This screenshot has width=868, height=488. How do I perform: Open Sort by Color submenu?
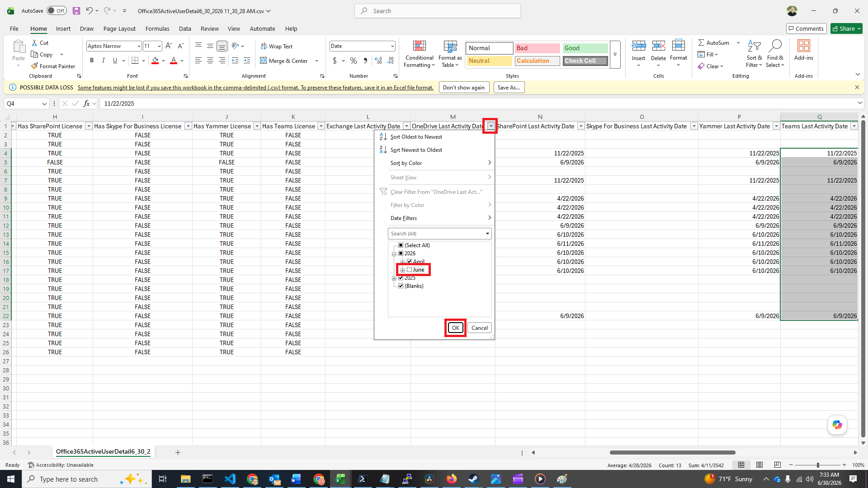point(434,163)
